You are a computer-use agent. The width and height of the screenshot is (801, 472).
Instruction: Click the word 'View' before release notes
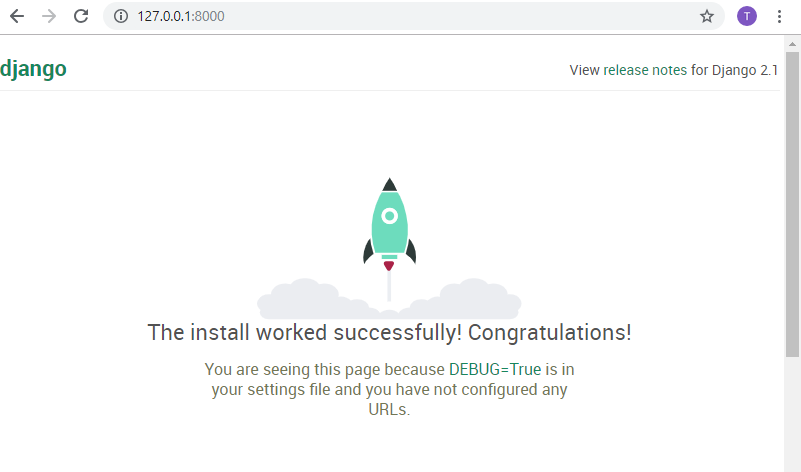pyautogui.click(x=584, y=70)
